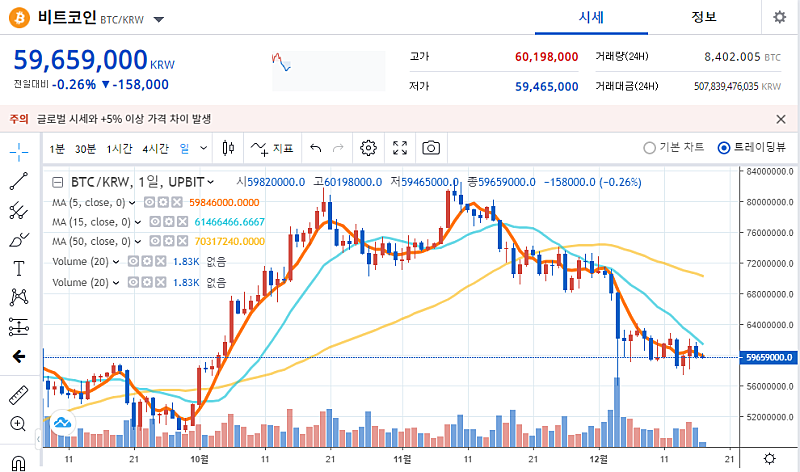Expand the lower Volume (20) chevron
Viewport: 800px width, 472px height.
pos(116,283)
